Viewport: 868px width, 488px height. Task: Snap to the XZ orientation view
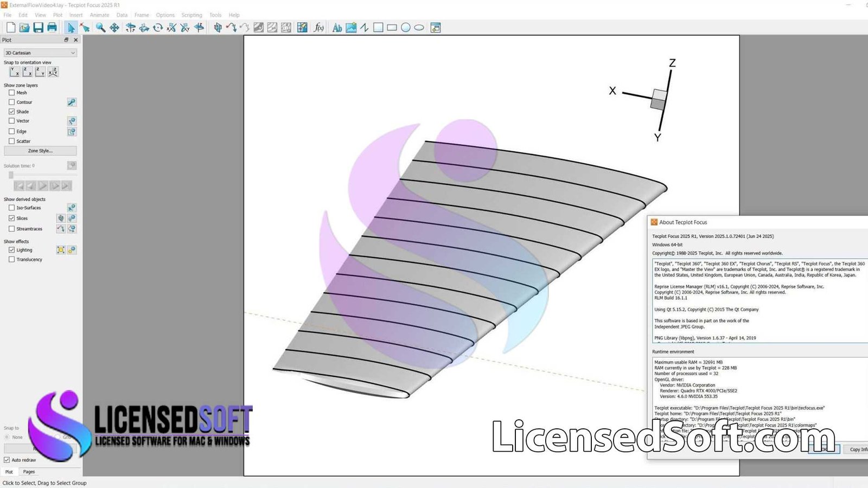pyautogui.click(x=27, y=72)
